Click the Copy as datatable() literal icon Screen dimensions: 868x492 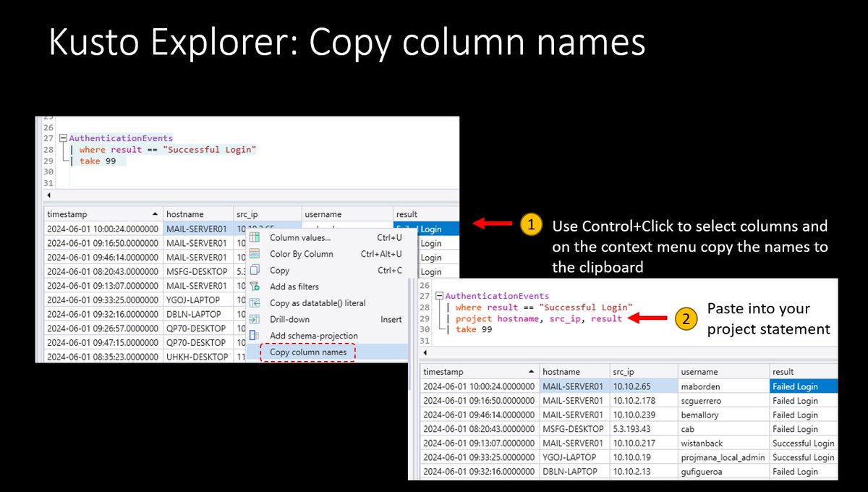tap(255, 301)
